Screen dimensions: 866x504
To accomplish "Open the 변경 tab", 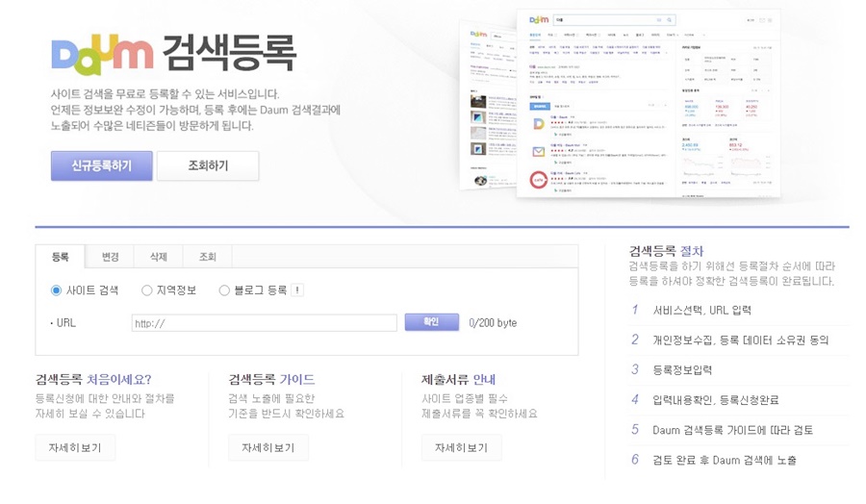I will click(110, 257).
